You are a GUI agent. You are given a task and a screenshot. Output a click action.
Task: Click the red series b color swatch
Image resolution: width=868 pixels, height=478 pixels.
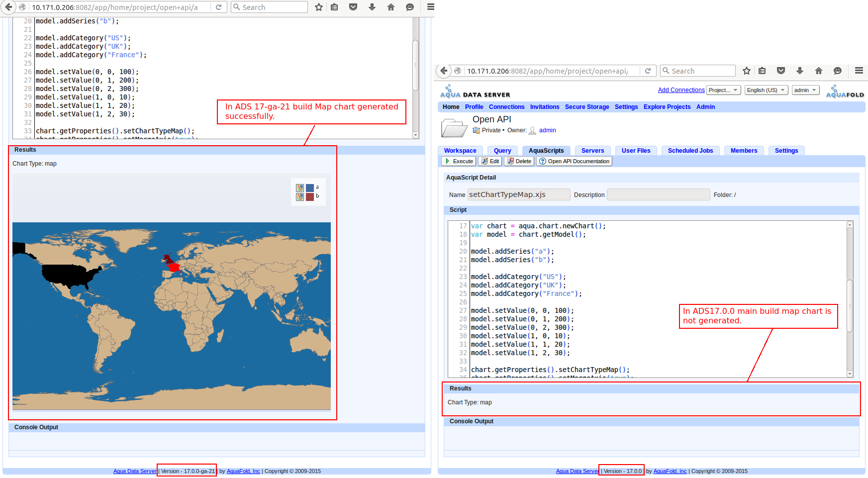[310, 197]
